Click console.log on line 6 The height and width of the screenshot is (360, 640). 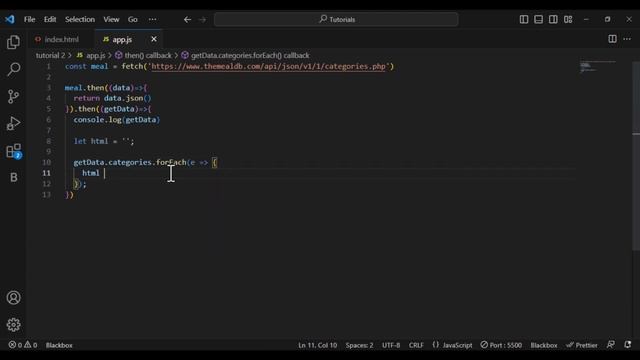click(97, 120)
